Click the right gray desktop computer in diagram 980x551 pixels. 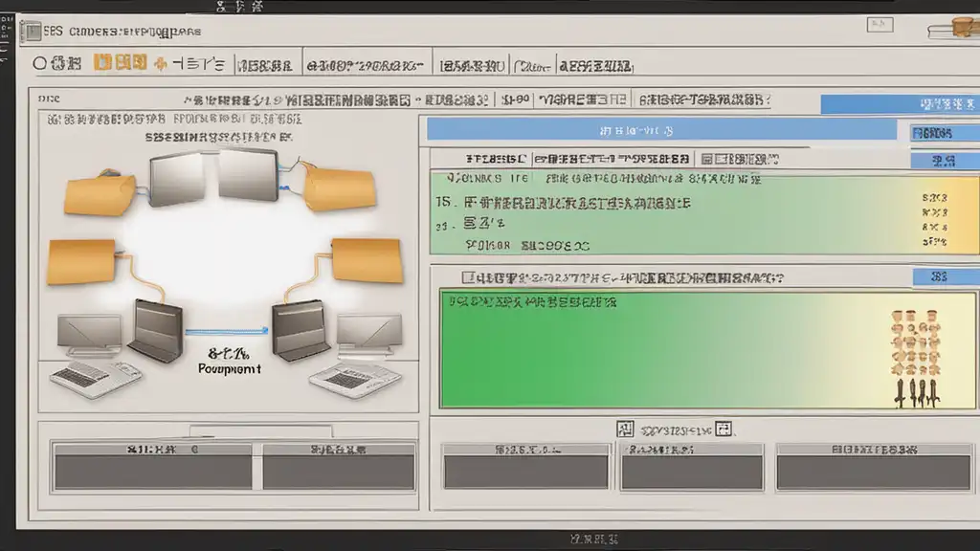(369, 336)
